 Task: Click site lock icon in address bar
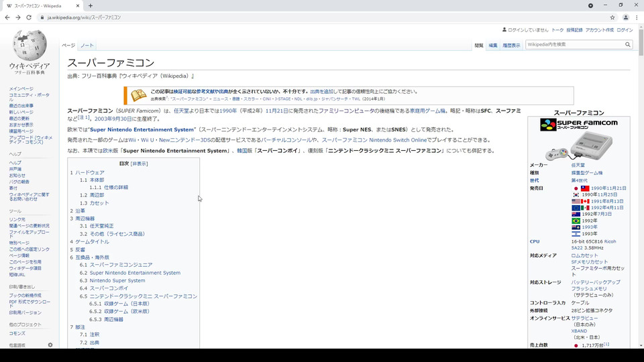coord(42,17)
